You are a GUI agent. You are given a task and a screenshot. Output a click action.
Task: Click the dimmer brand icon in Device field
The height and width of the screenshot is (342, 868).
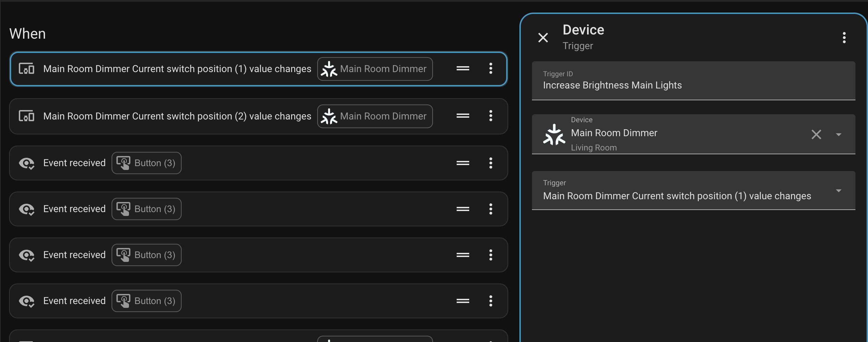554,134
